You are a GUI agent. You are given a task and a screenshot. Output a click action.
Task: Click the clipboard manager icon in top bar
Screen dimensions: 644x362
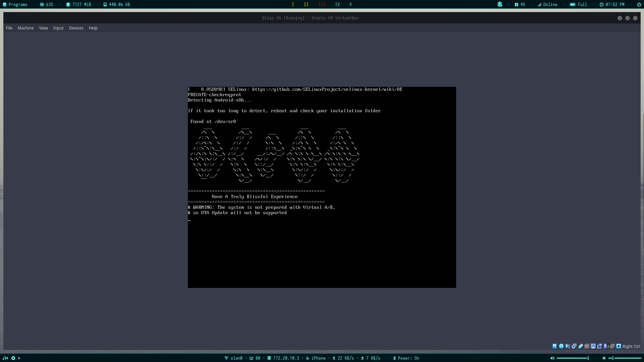(x=500, y=4)
